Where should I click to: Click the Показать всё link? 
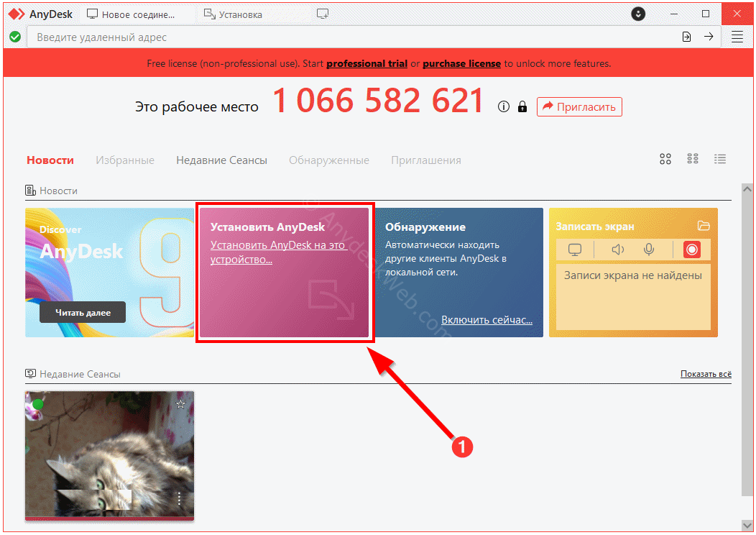point(706,374)
